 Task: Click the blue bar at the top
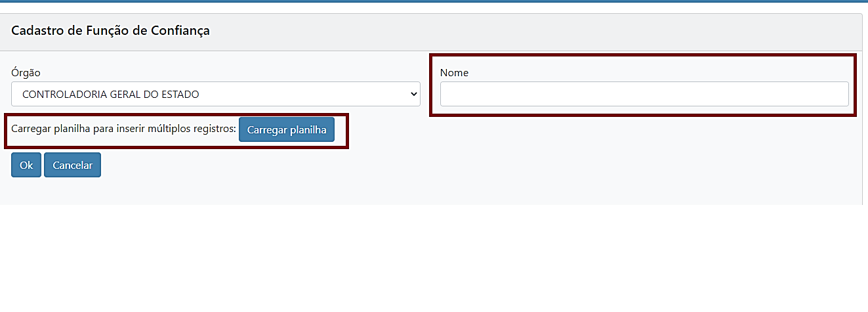433,1
